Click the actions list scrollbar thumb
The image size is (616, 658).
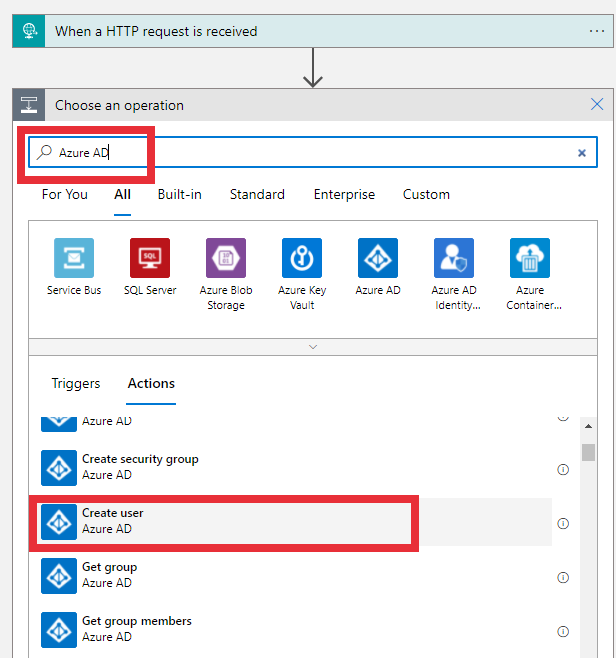pyautogui.click(x=588, y=452)
